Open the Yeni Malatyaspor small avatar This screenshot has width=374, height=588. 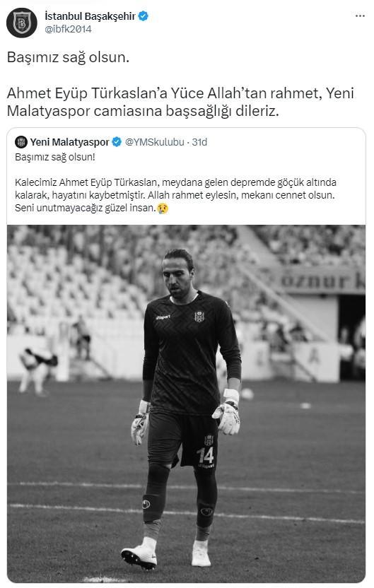(21, 142)
